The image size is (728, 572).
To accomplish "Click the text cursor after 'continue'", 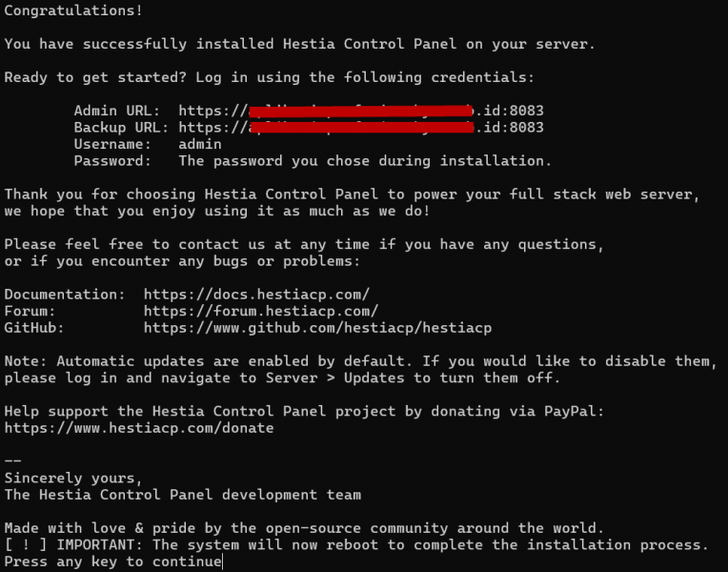I will 223,562.
